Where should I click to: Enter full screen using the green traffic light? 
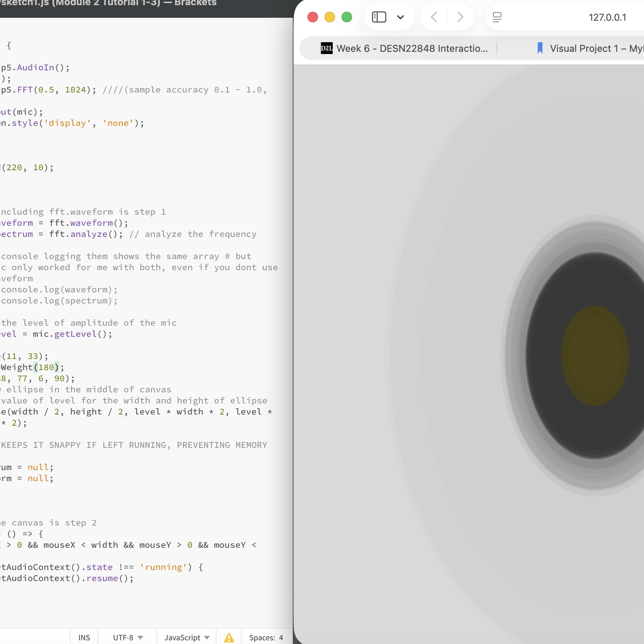(x=347, y=17)
